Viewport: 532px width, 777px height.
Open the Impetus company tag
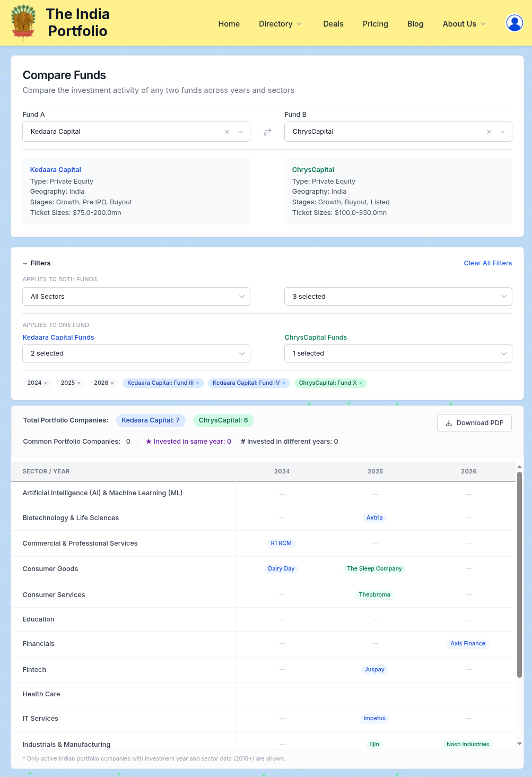374,719
